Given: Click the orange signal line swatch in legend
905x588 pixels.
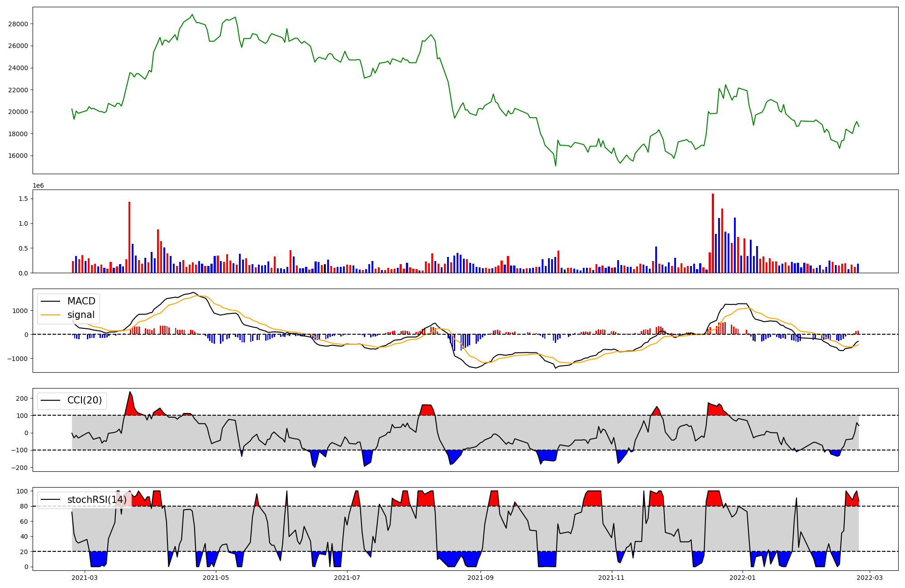Looking at the screenshot, I should tap(51, 315).
